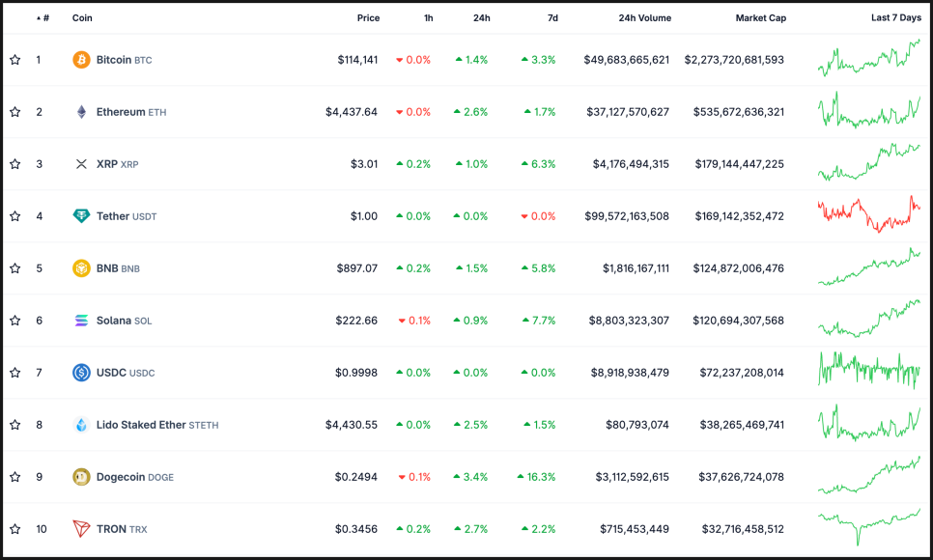The width and height of the screenshot is (933, 560).
Task: Open the Lido Staked Ether STETH page
Action: (x=157, y=425)
